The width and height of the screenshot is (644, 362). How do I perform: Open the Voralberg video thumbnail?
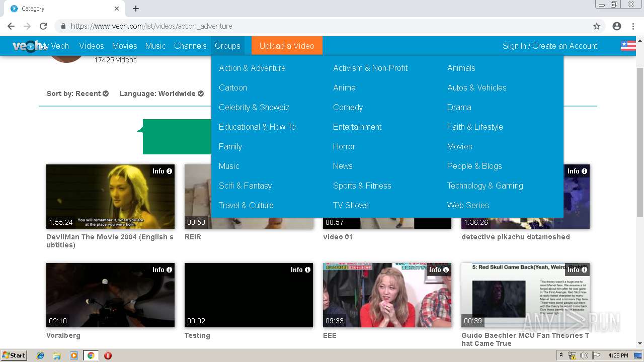110,295
